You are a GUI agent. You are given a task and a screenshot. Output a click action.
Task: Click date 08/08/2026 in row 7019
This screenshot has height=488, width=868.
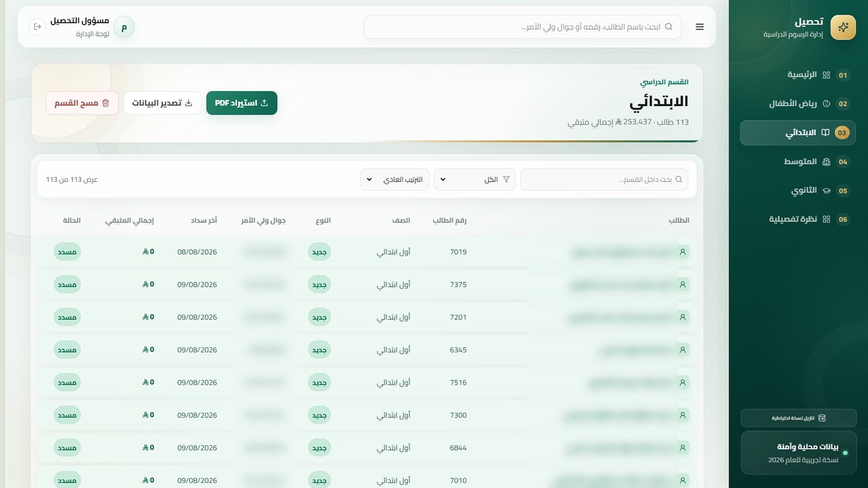tap(197, 252)
